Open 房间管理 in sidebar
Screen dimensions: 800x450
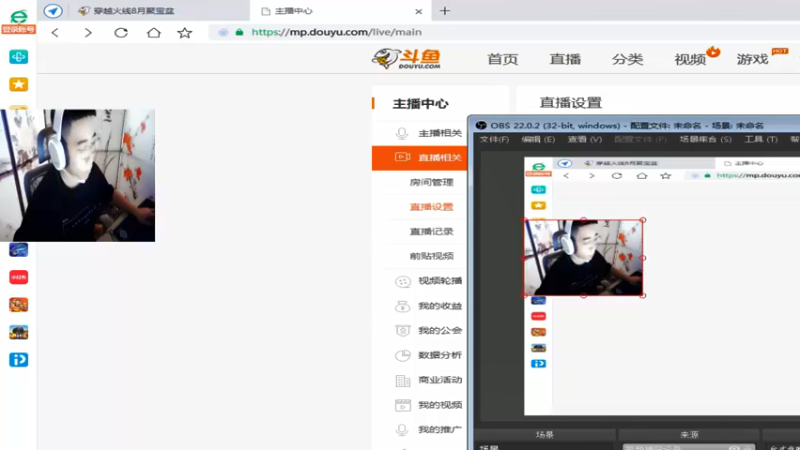pyautogui.click(x=431, y=182)
